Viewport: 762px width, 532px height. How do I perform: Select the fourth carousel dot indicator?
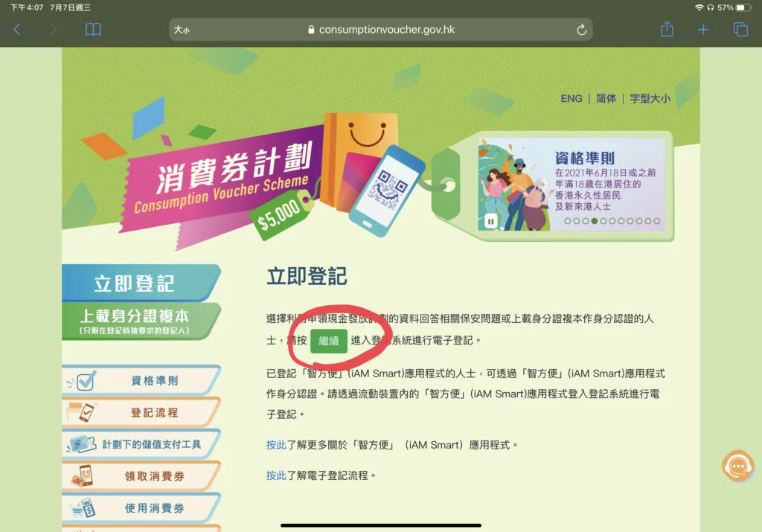pos(595,221)
